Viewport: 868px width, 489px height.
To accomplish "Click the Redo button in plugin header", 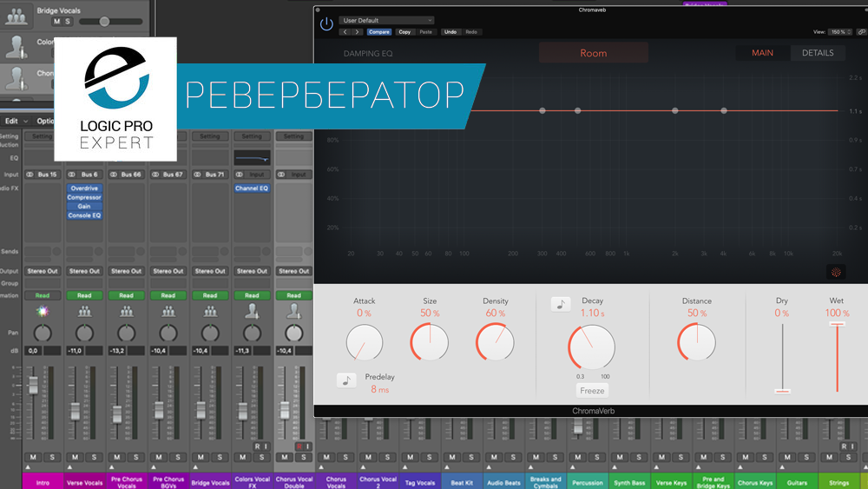I will (x=471, y=32).
